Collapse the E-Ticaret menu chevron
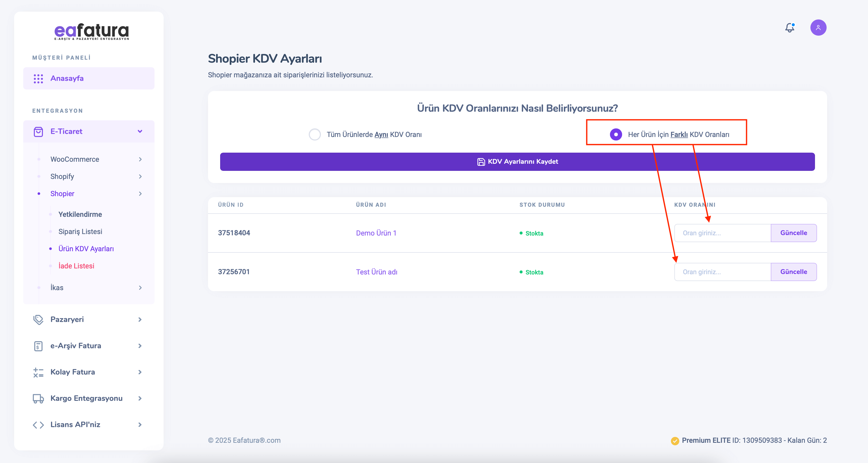868x463 pixels. (x=140, y=131)
